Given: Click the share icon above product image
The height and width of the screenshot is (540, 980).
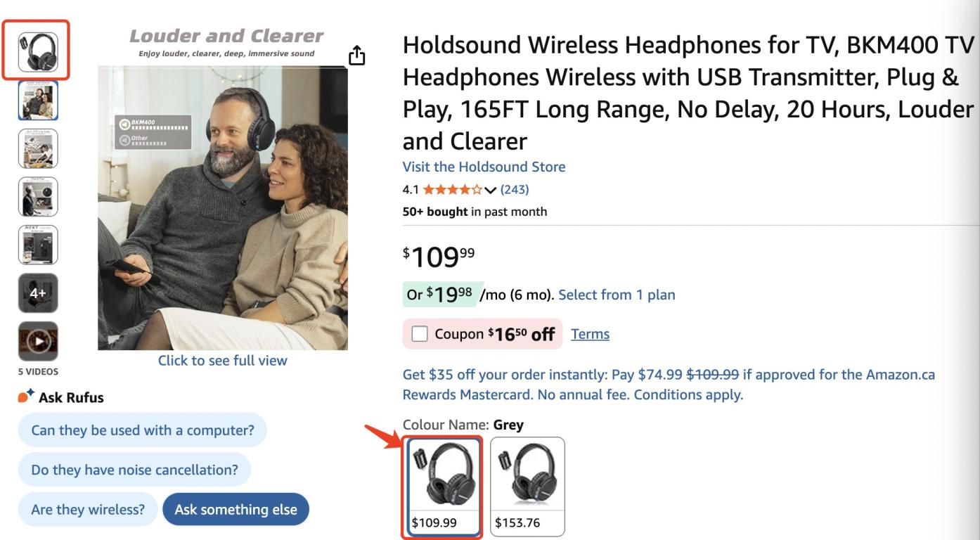Looking at the screenshot, I should tap(357, 56).
